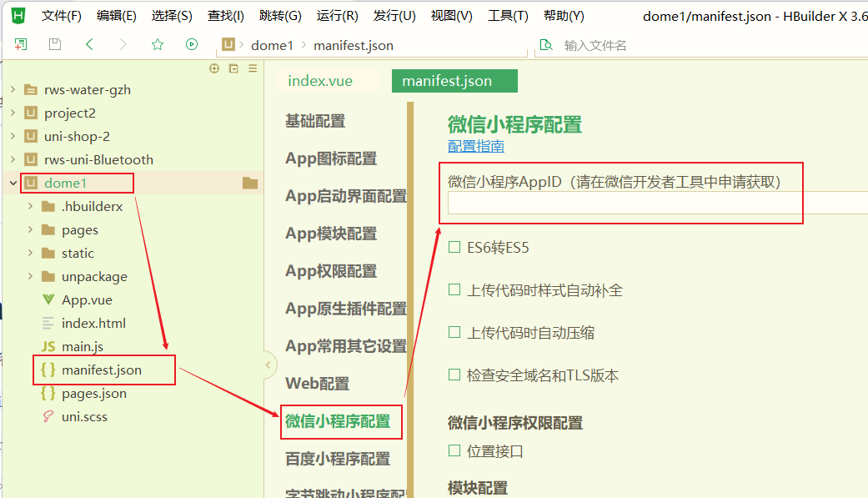Open the 编辑(E) menu
This screenshot has height=498, width=868.
(116, 16)
